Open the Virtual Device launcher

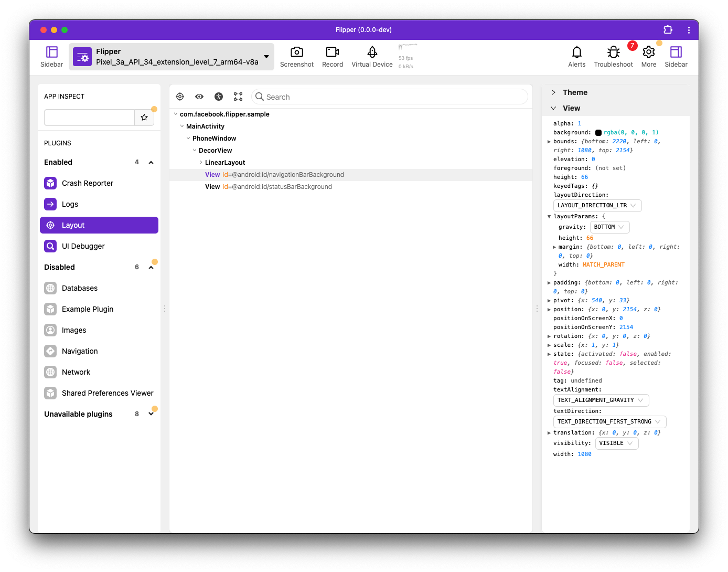(372, 57)
